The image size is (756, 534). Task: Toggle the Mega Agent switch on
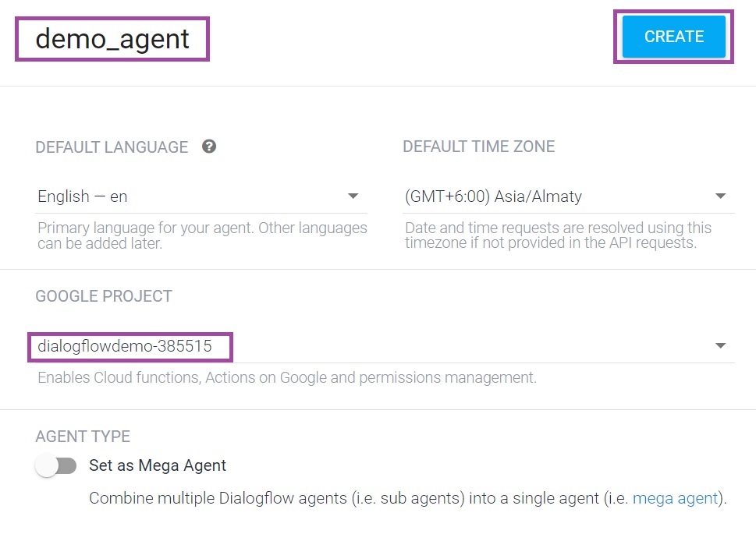coord(56,466)
